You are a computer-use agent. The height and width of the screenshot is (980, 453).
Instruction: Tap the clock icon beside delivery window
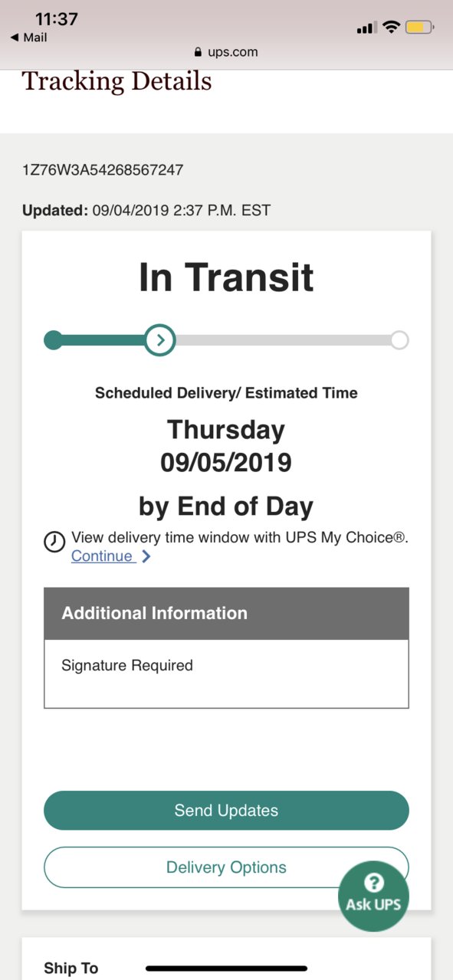coord(54,542)
